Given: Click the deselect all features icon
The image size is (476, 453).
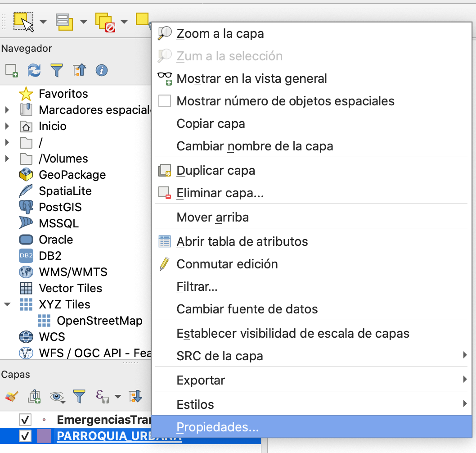Looking at the screenshot, I should [105, 22].
